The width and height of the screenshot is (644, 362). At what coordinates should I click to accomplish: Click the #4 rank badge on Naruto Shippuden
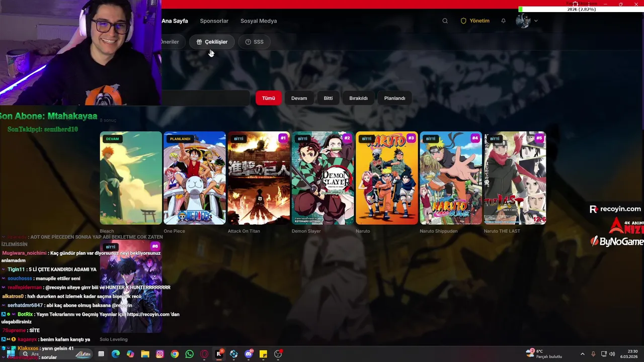[x=475, y=138]
